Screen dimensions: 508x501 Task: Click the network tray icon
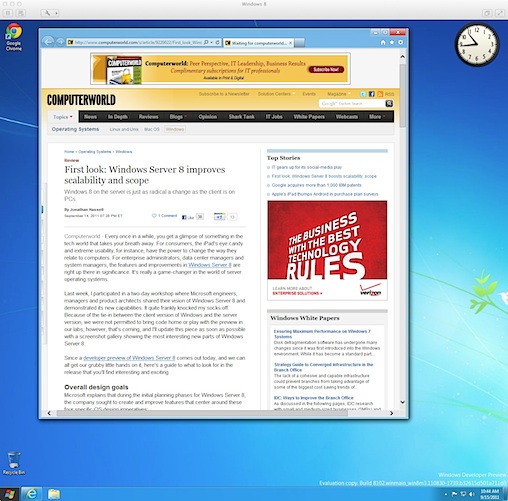[x=463, y=494]
